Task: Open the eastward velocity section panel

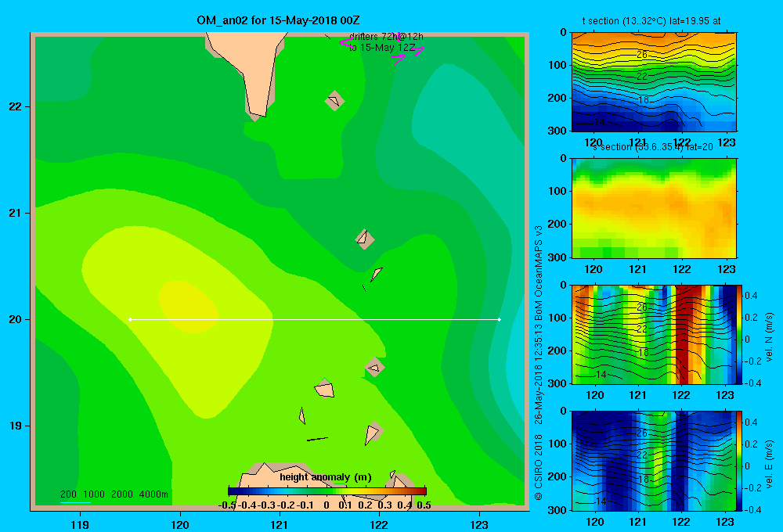Action: tap(654, 461)
